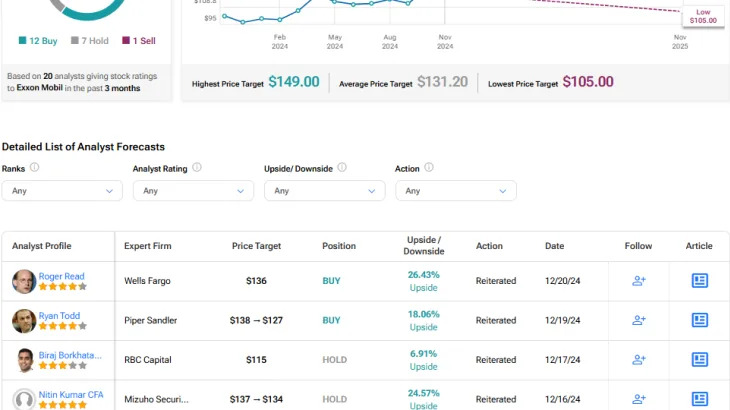Click Nitin Kumar's placeholder avatar
Image resolution: width=730 pixels, height=410 pixels.
(24, 399)
